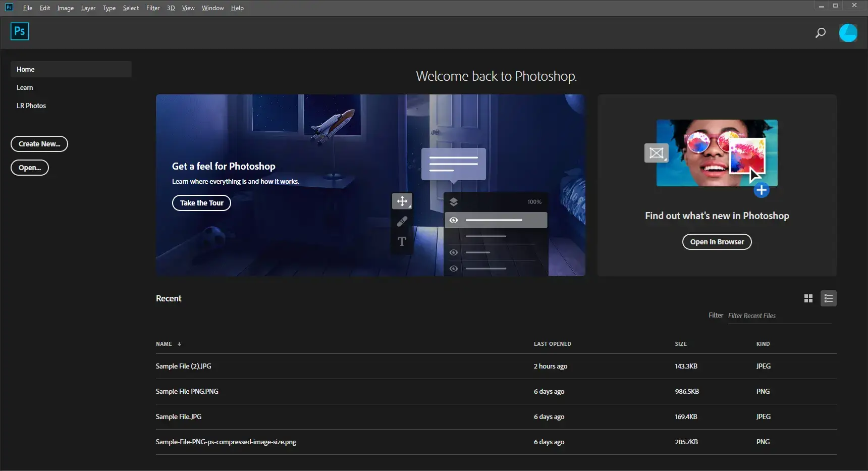Viewport: 868px width, 471px height.
Task: Click the 143.3KB size cell
Action: 686,366
